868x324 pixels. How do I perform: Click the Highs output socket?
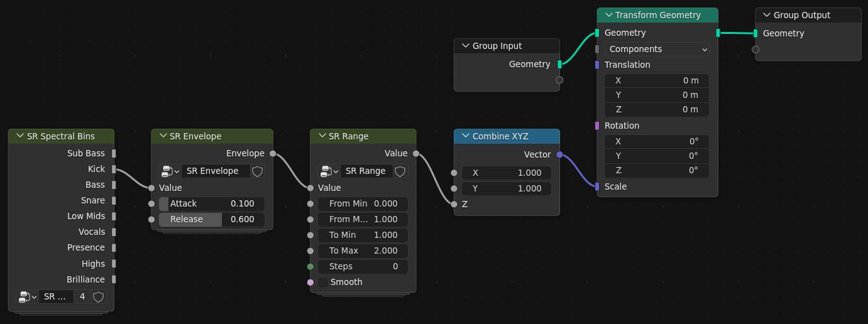(114, 264)
